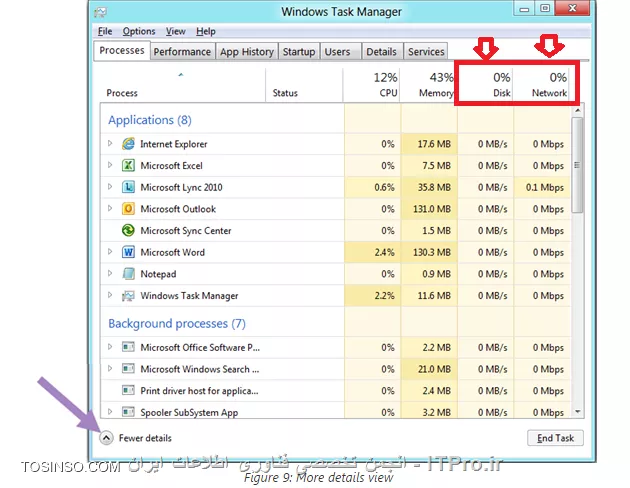Expand the Notepad process group
Viewport: 630px width, 488px height.
110,274
